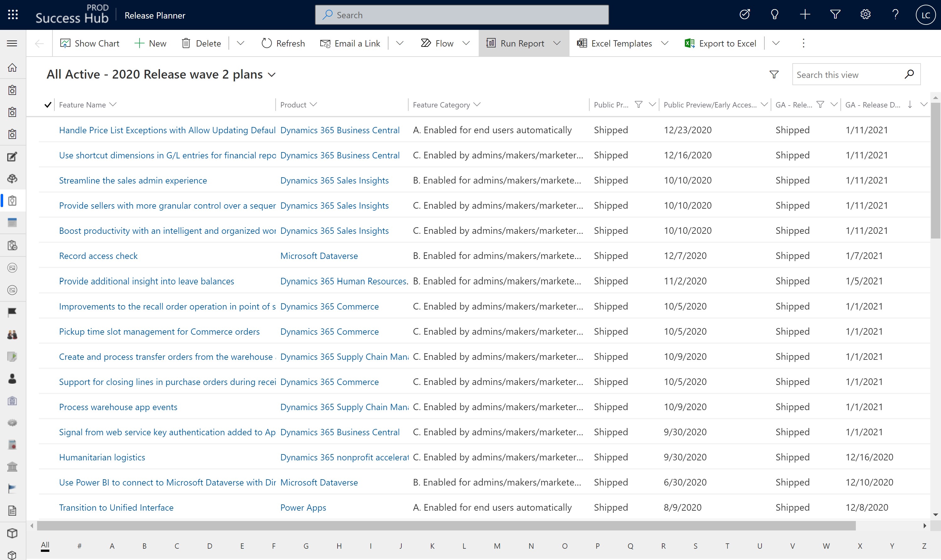Open the navigation hamburger menu
The height and width of the screenshot is (560, 941).
pos(12,43)
